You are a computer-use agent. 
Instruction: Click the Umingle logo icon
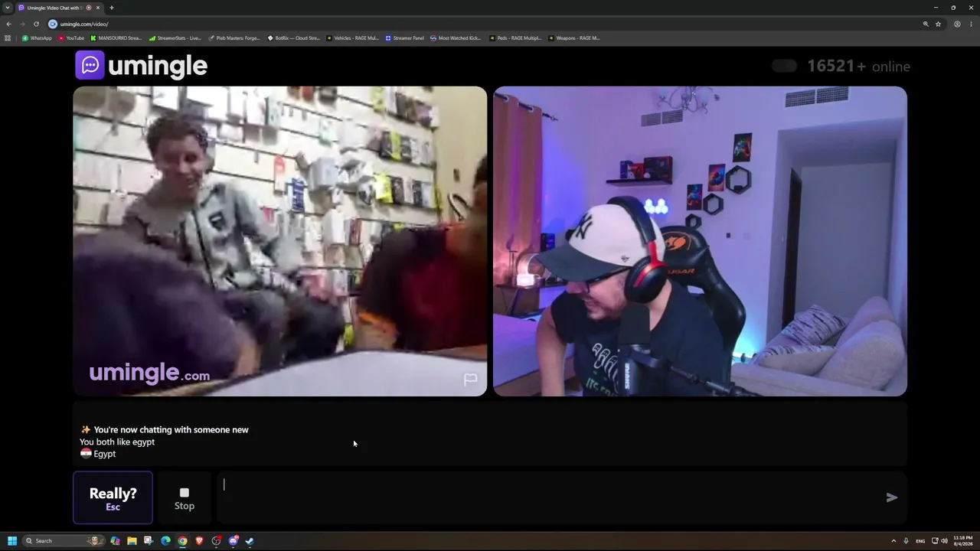pyautogui.click(x=90, y=65)
